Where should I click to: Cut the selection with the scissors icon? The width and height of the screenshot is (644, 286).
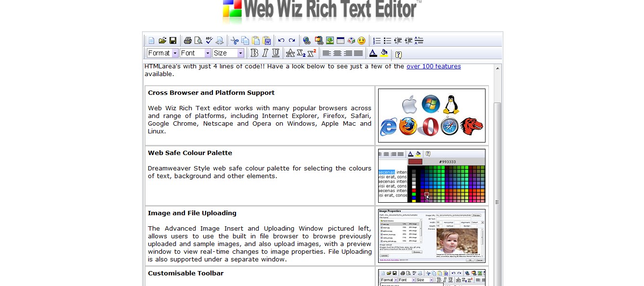(x=235, y=40)
